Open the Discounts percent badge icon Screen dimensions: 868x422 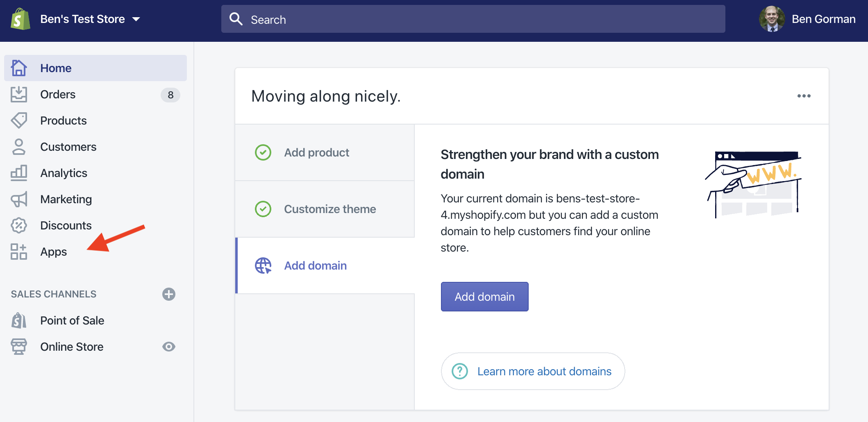click(x=19, y=225)
